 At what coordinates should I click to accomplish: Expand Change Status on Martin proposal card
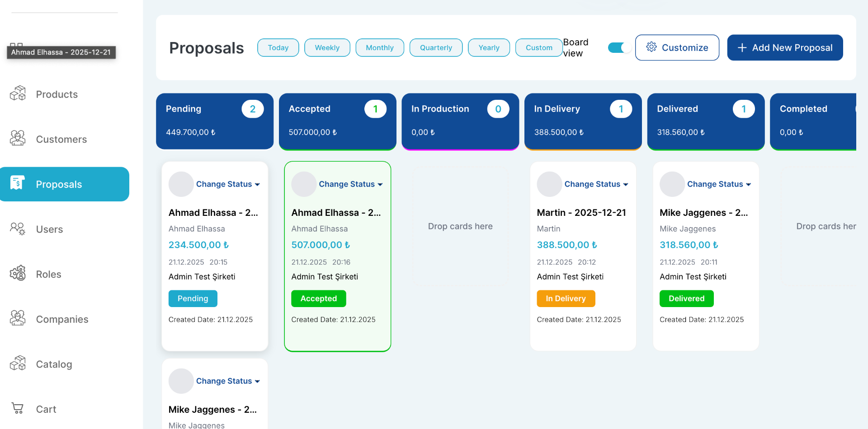596,184
